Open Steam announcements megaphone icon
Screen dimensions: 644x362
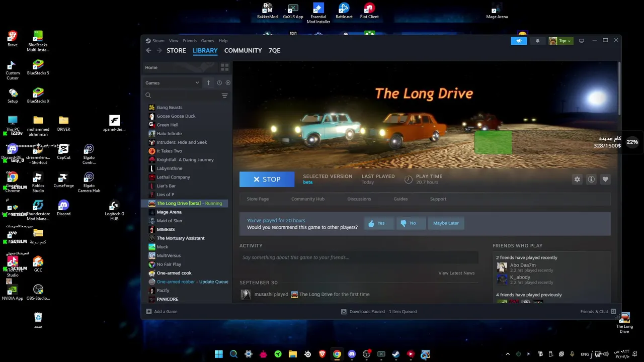[519, 41]
